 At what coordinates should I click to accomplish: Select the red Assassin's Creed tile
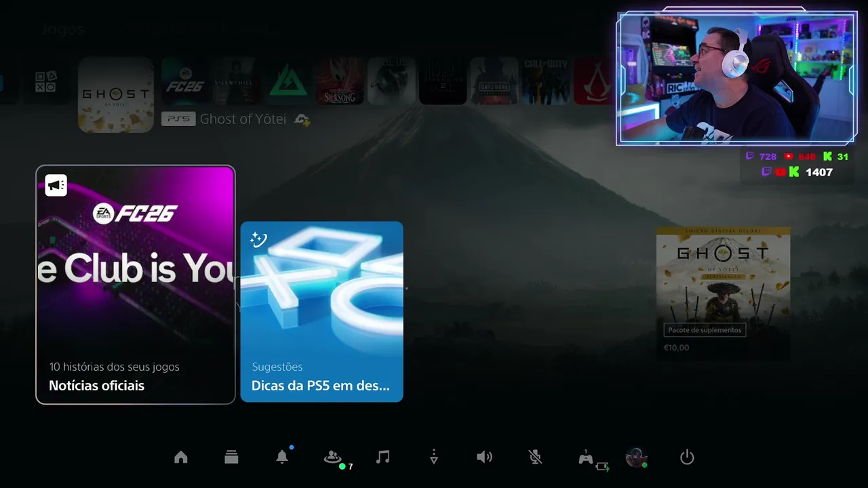pyautogui.click(x=594, y=81)
